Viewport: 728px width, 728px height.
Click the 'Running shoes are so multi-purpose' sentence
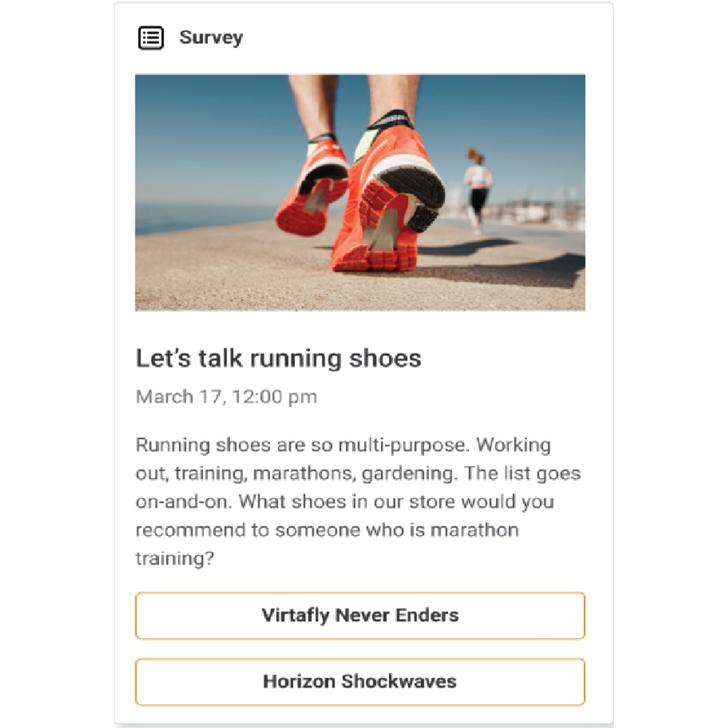[302, 445]
